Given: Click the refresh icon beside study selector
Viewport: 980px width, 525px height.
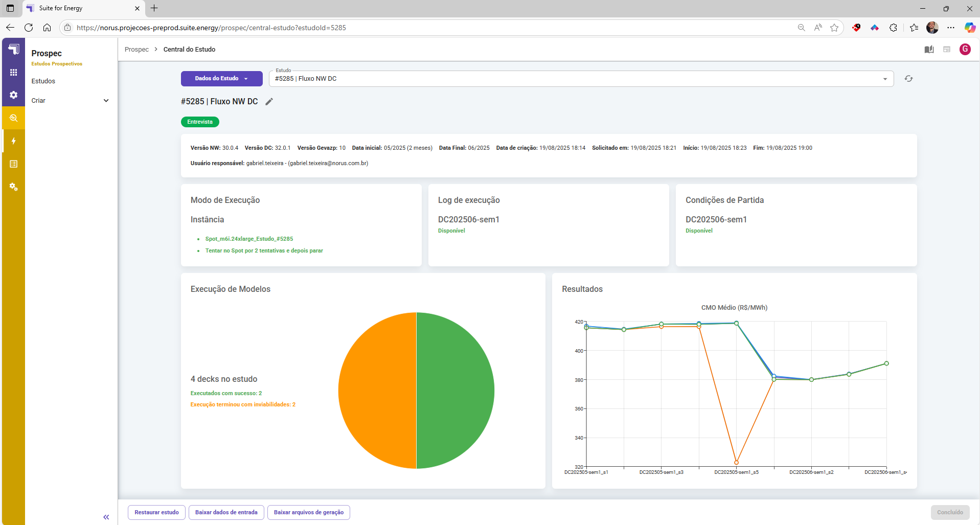Looking at the screenshot, I should (x=908, y=79).
